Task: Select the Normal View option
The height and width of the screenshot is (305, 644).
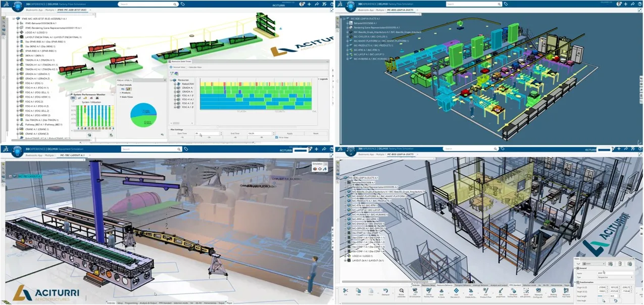Action: [x=171, y=67]
